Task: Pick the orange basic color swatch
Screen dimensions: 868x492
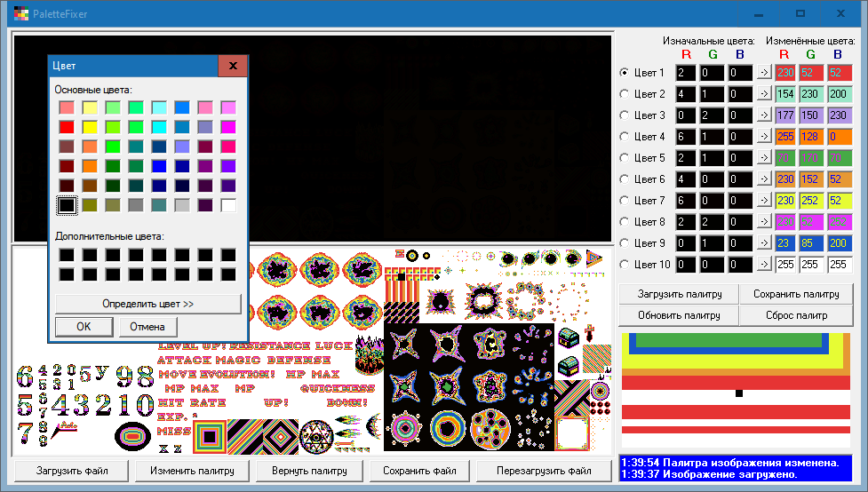Action: coord(90,166)
